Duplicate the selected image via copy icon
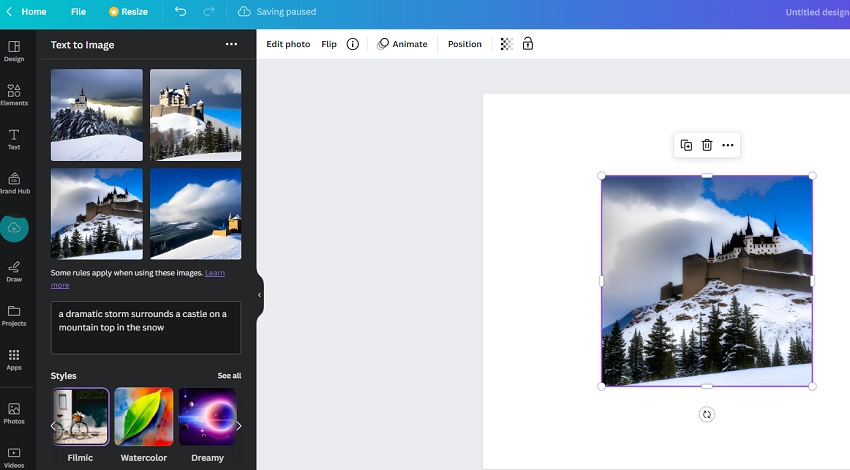This screenshot has height=470, width=850. (686, 145)
